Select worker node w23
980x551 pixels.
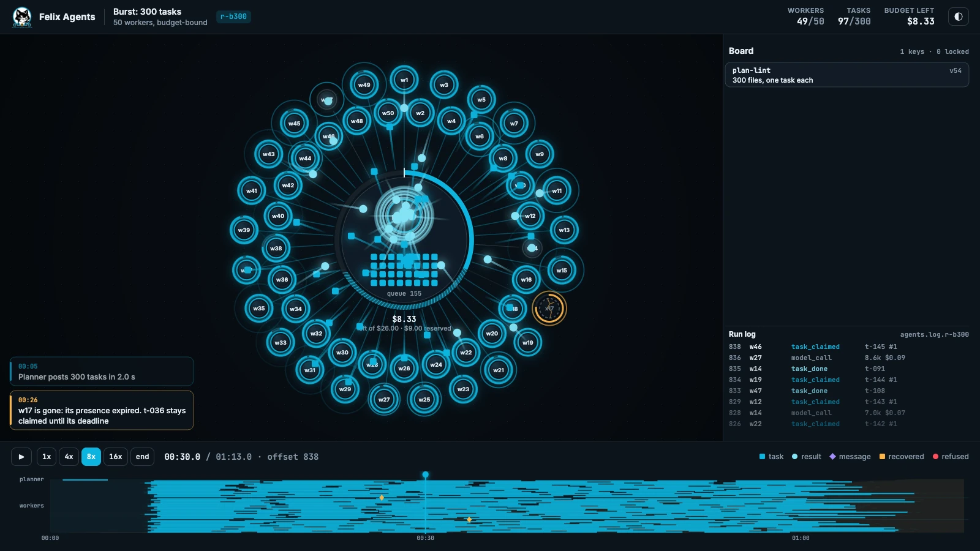(463, 389)
